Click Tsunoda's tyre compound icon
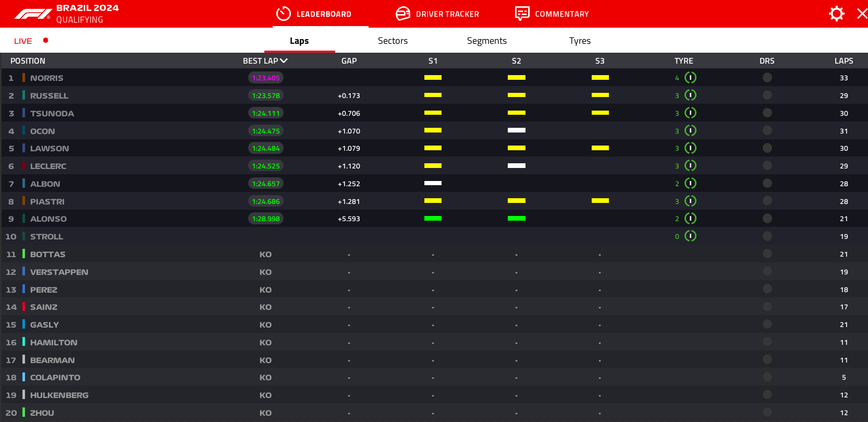 (690, 113)
